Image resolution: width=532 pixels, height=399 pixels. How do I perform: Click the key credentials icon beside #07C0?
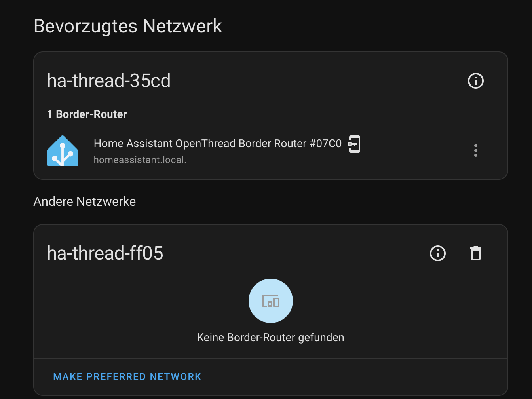[354, 144]
